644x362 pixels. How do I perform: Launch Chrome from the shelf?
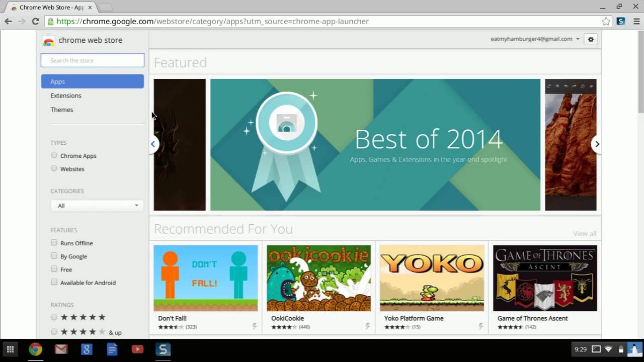point(35,349)
